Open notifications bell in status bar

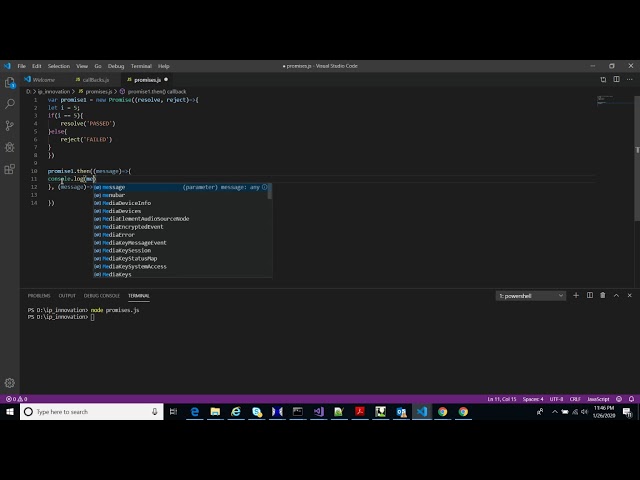point(631,399)
